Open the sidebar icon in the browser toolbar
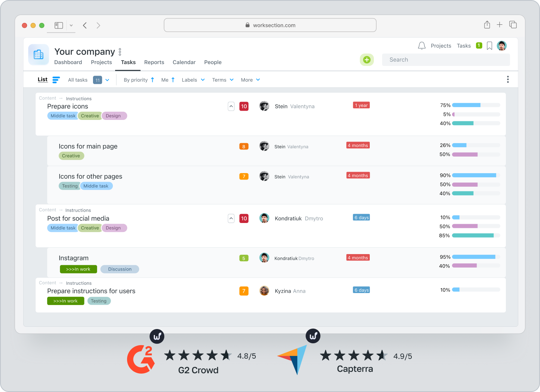Image resolution: width=540 pixels, height=392 pixels. [x=58, y=25]
